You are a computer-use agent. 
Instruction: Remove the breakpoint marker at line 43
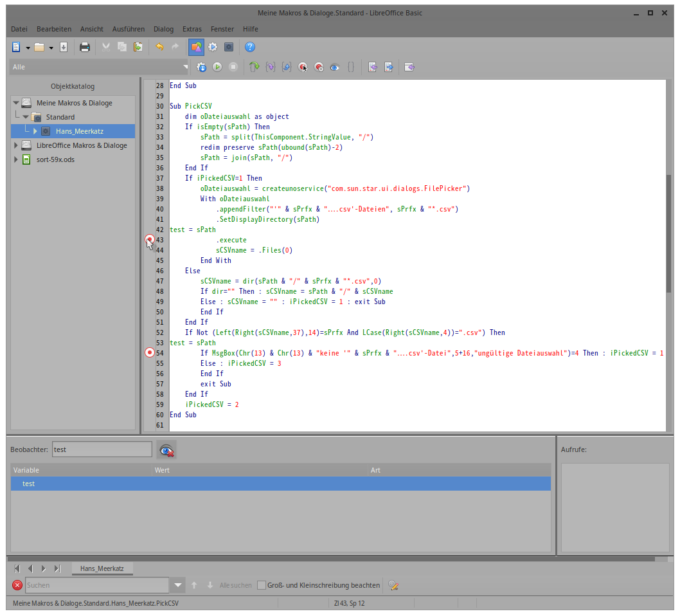(x=150, y=239)
